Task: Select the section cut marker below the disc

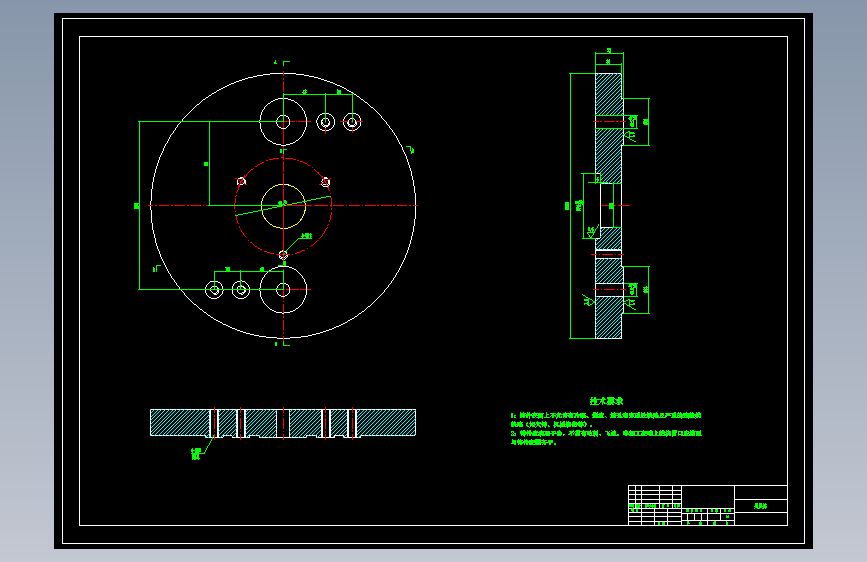Action: click(x=283, y=344)
